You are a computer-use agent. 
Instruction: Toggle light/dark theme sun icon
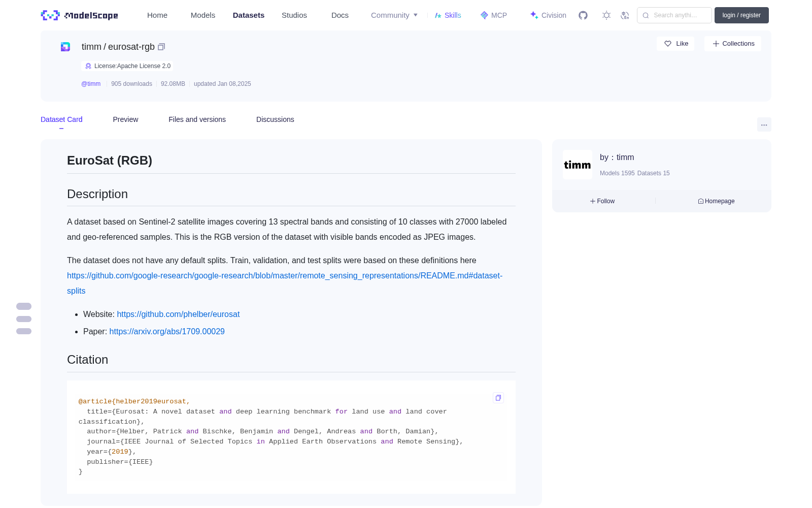tap(606, 15)
